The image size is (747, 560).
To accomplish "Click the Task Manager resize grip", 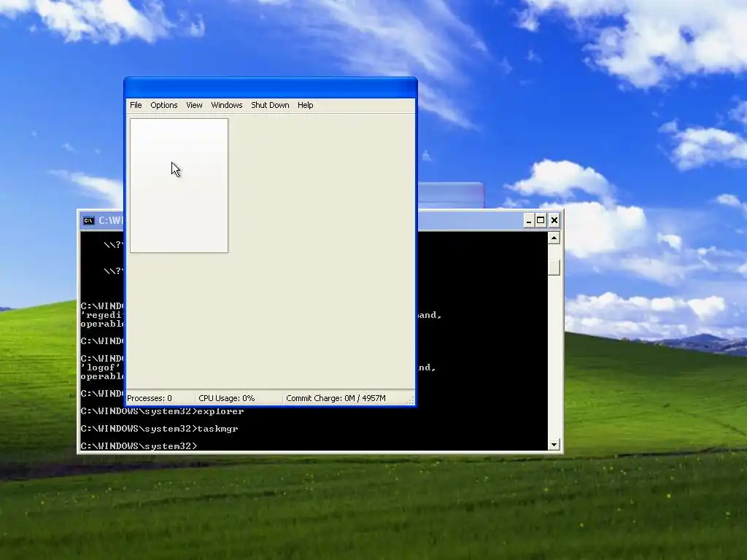I will click(410, 401).
